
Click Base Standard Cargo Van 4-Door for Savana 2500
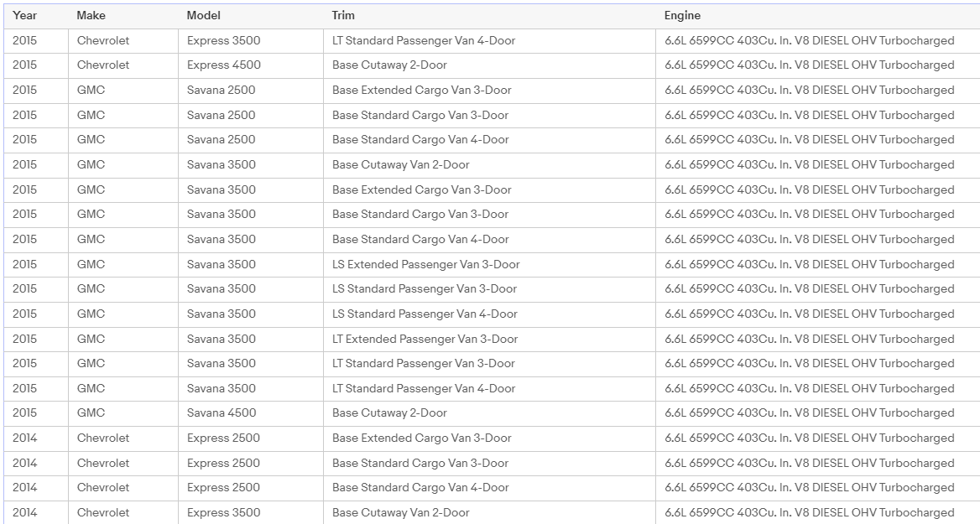420,140
